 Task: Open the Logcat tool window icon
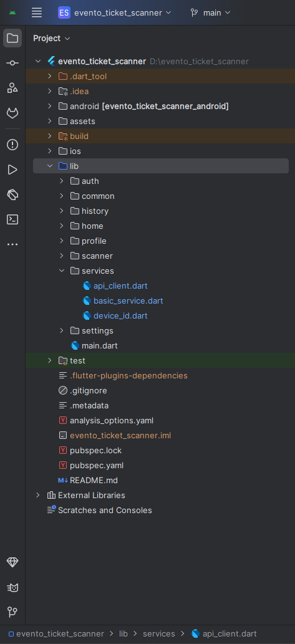click(x=12, y=588)
